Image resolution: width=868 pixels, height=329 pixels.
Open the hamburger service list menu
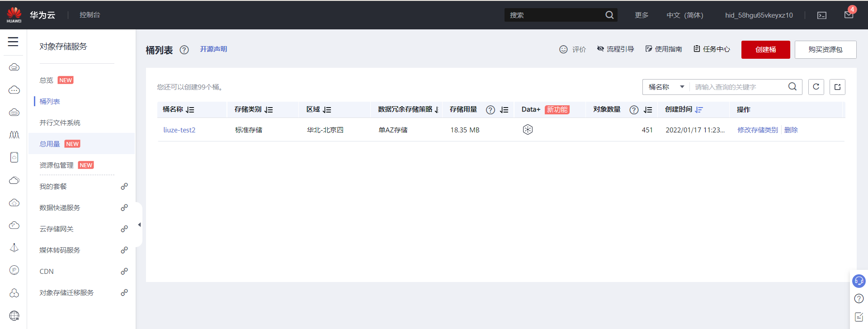(13, 42)
